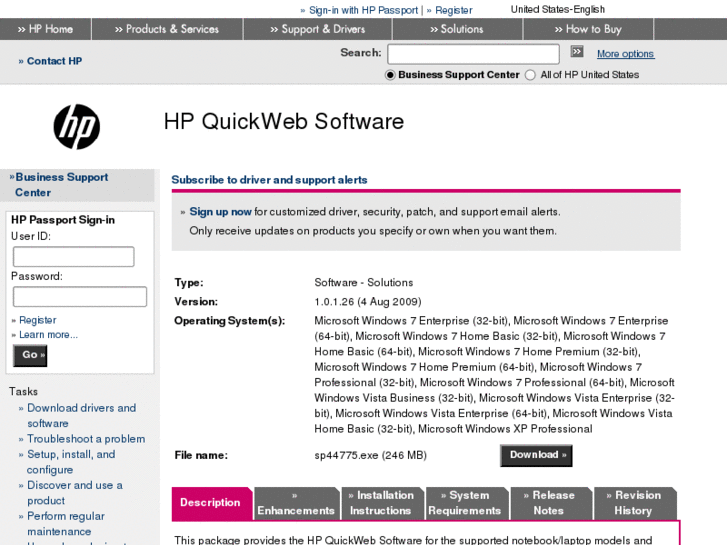Switch to the Release Notes tab

pyautogui.click(x=550, y=503)
